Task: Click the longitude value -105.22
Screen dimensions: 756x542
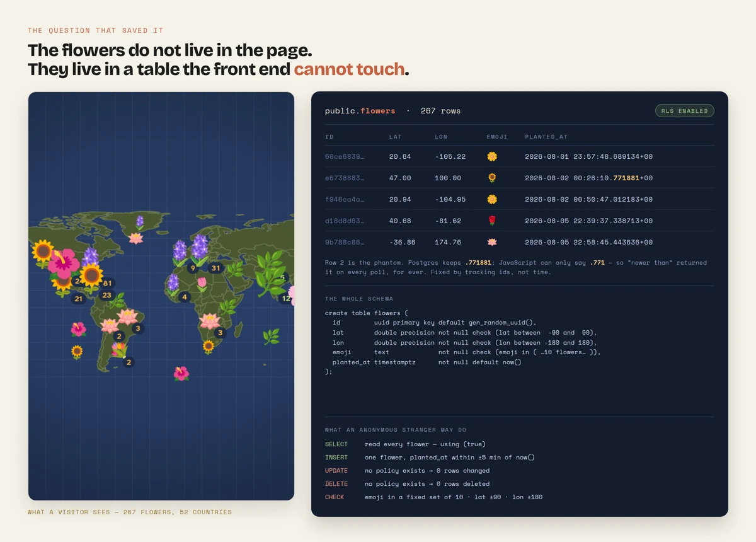Action: tap(450, 156)
